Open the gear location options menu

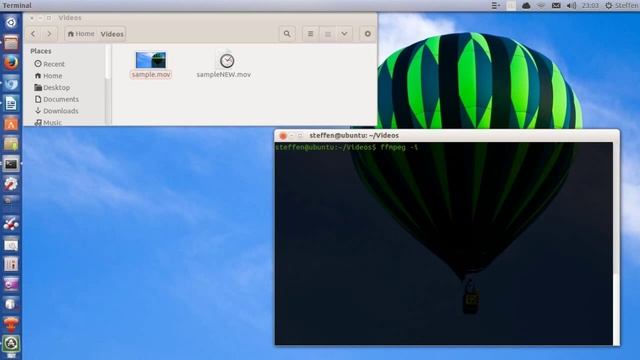point(367,34)
